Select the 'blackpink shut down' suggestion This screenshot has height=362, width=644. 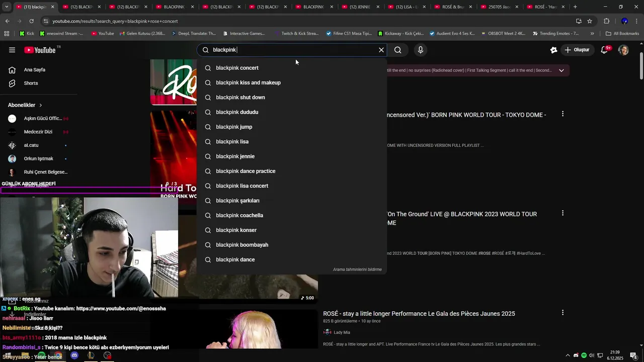pos(292,98)
